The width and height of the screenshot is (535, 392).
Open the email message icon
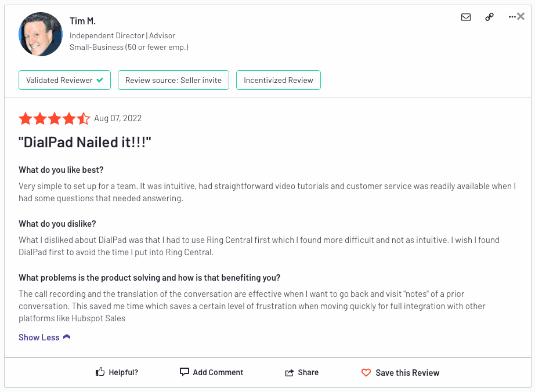pyautogui.click(x=466, y=17)
